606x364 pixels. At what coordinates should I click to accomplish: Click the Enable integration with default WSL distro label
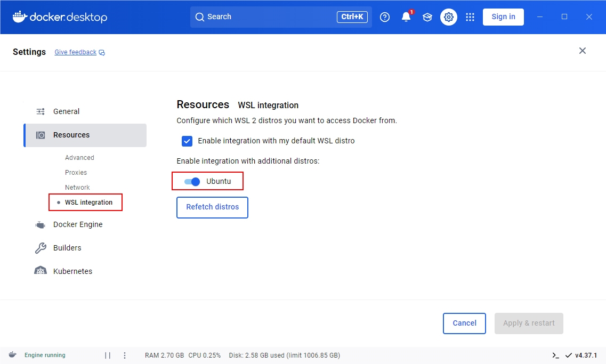pyautogui.click(x=276, y=141)
